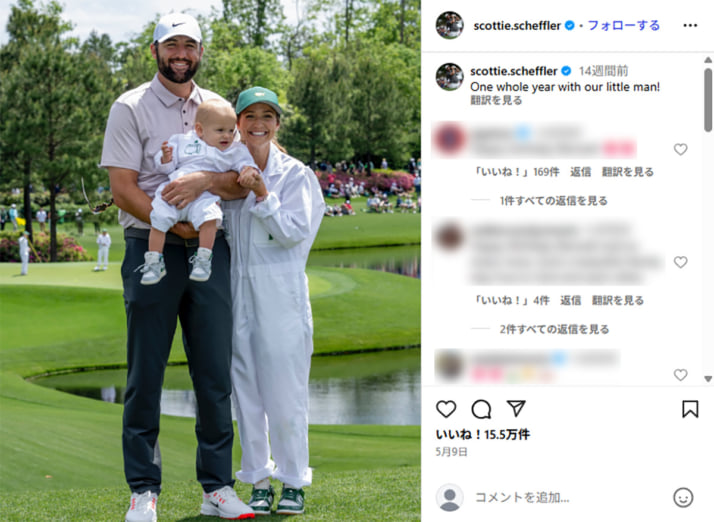The image size is (714, 522).
Task: Like the first comment with 169 likes
Action: tap(680, 149)
